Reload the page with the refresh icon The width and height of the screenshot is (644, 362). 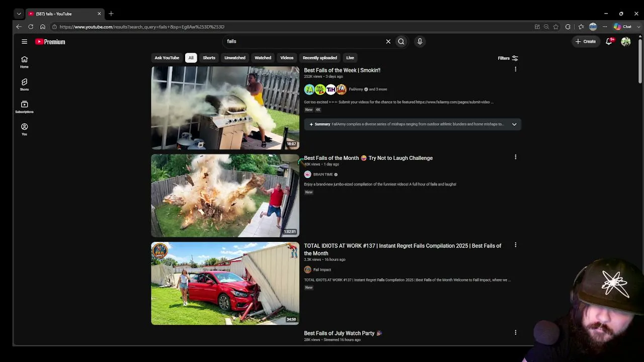(x=31, y=27)
